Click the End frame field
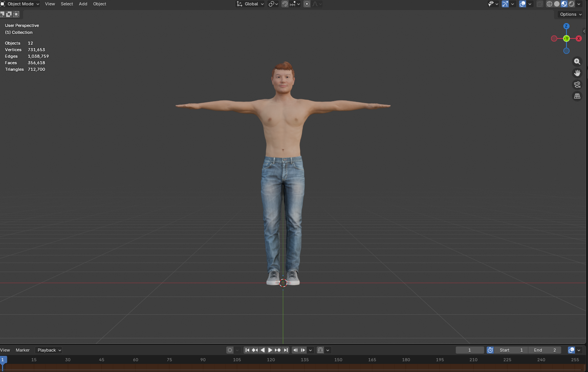588x372 pixels. point(545,350)
